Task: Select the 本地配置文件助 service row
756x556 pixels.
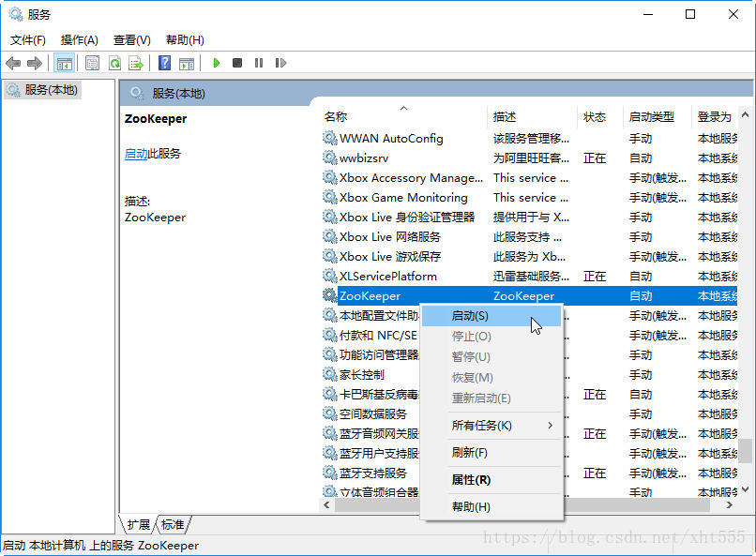Action: click(529, 316)
